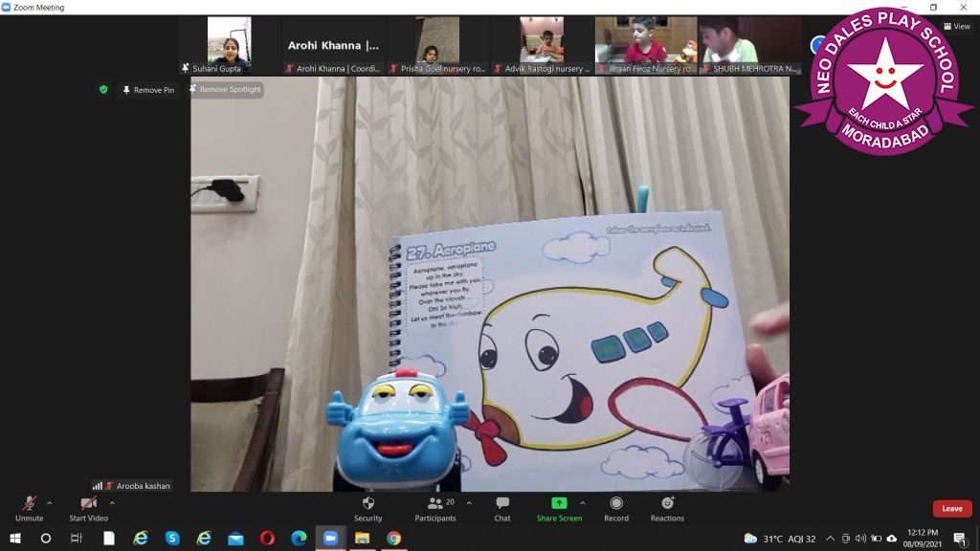The height and width of the screenshot is (551, 980).
Task: Open the Security shield menu
Action: point(368,509)
